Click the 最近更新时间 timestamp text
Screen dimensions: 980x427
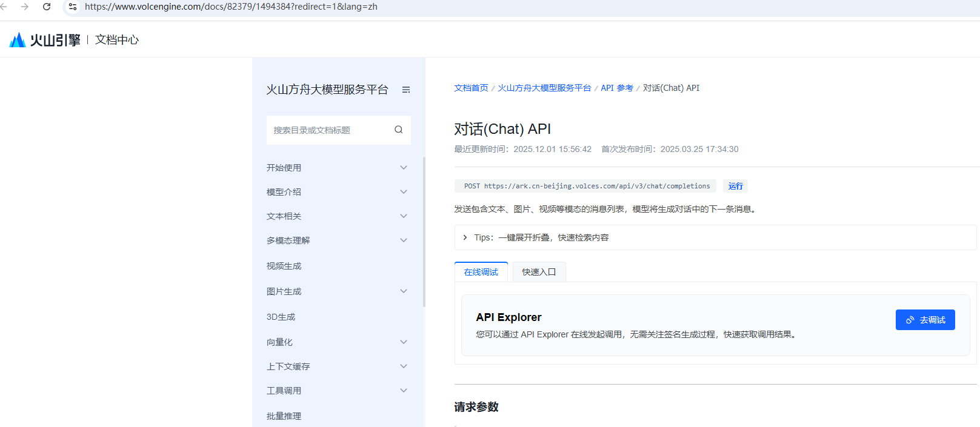tap(523, 149)
